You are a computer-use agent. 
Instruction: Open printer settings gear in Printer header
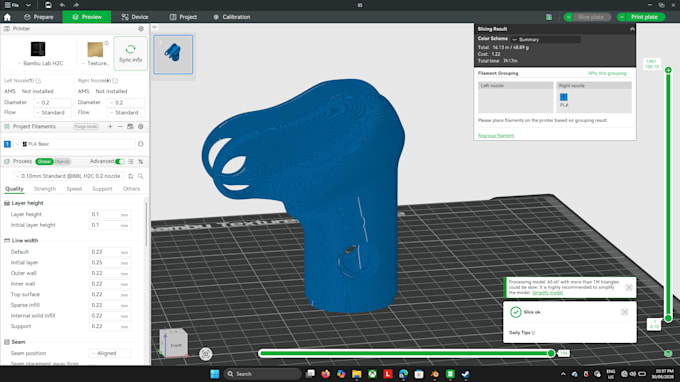(141, 29)
